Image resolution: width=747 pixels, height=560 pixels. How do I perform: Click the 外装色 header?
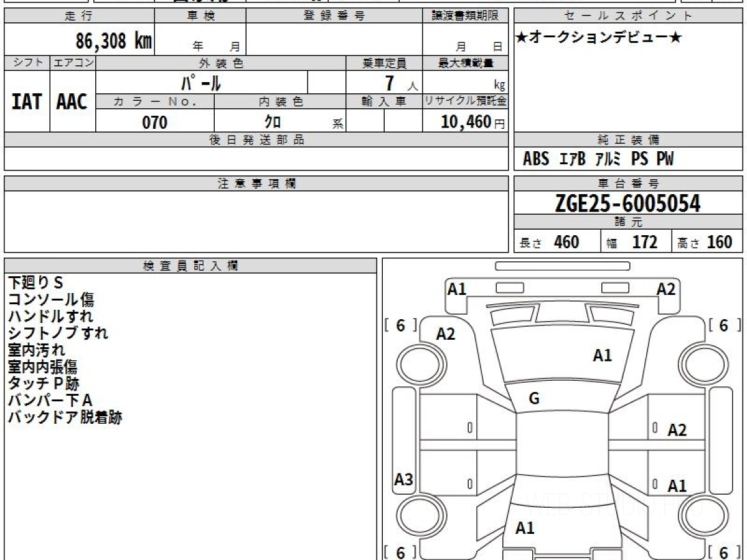(221, 63)
